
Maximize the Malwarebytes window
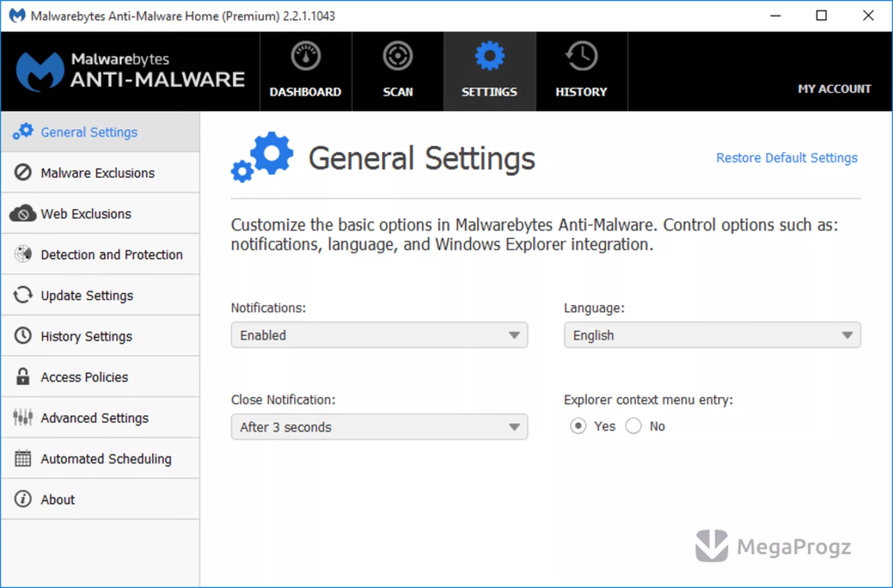click(821, 15)
